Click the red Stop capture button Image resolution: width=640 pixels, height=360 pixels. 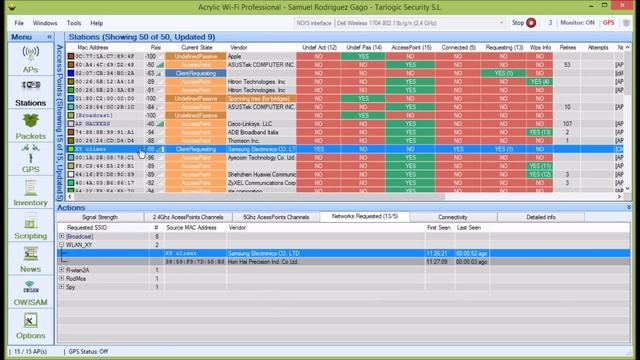tap(531, 23)
